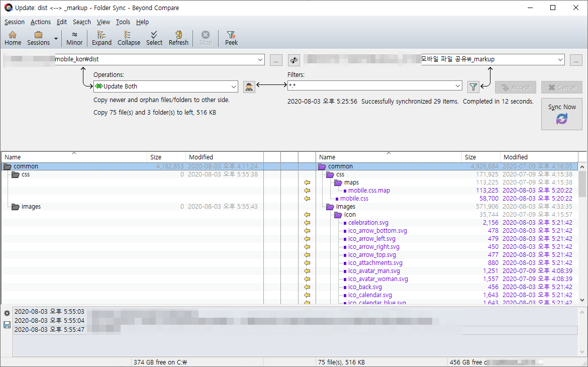This screenshot has height=367, width=588.
Task: Collapse the right css folder
Action: coord(330,174)
